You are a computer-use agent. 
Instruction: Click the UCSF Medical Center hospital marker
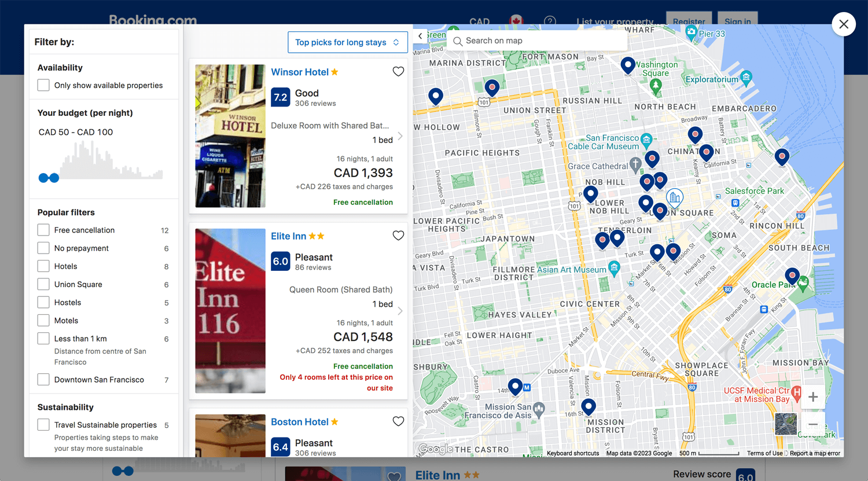(796, 394)
